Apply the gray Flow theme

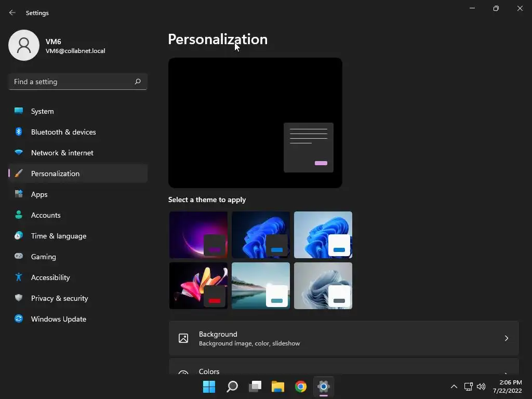[323, 286]
